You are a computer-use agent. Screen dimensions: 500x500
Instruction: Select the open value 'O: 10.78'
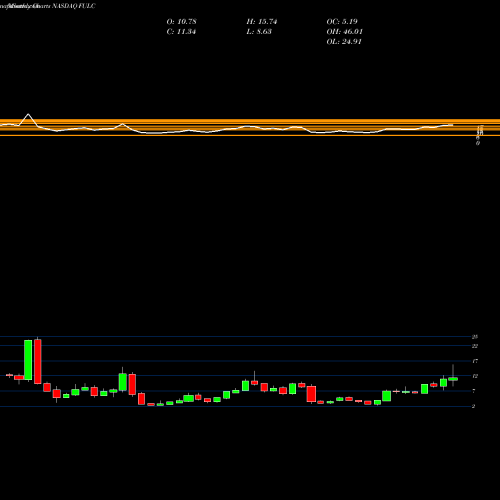pyautogui.click(x=181, y=22)
